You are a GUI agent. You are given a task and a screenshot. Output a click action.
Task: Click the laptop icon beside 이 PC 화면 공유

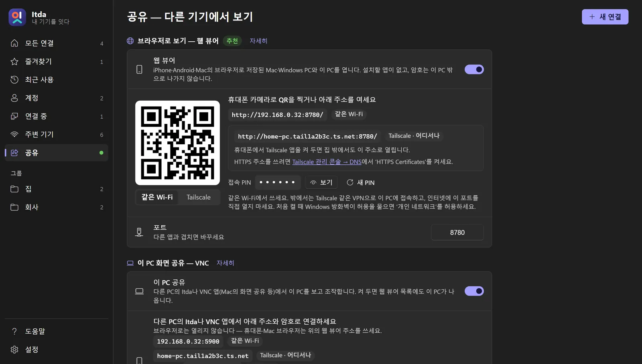[130, 263]
